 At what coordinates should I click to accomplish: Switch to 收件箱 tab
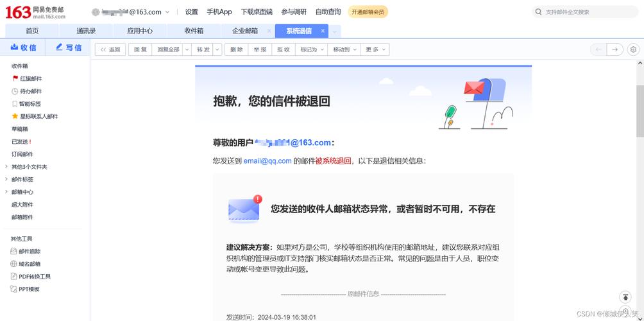tap(194, 31)
